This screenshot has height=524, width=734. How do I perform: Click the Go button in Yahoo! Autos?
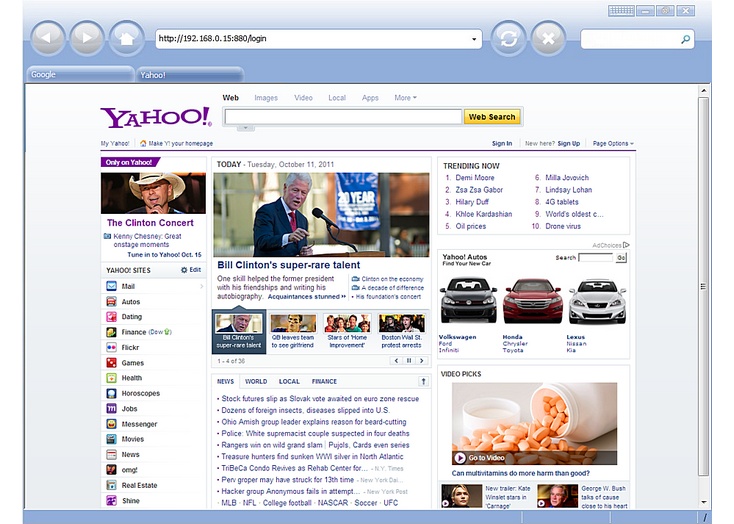[621, 258]
